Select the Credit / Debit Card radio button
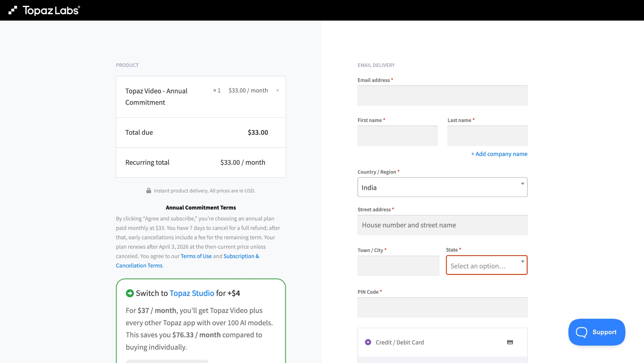644x363 pixels. coord(368,342)
